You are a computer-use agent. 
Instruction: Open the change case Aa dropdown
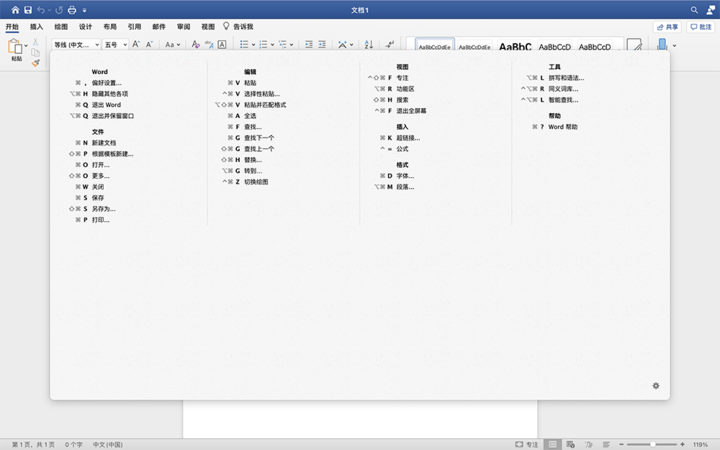pyautogui.click(x=173, y=45)
